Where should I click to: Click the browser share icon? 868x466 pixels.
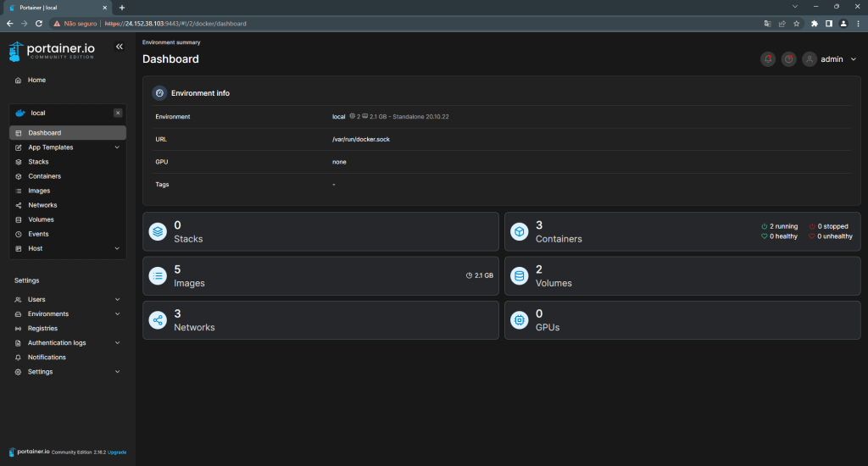click(x=782, y=24)
